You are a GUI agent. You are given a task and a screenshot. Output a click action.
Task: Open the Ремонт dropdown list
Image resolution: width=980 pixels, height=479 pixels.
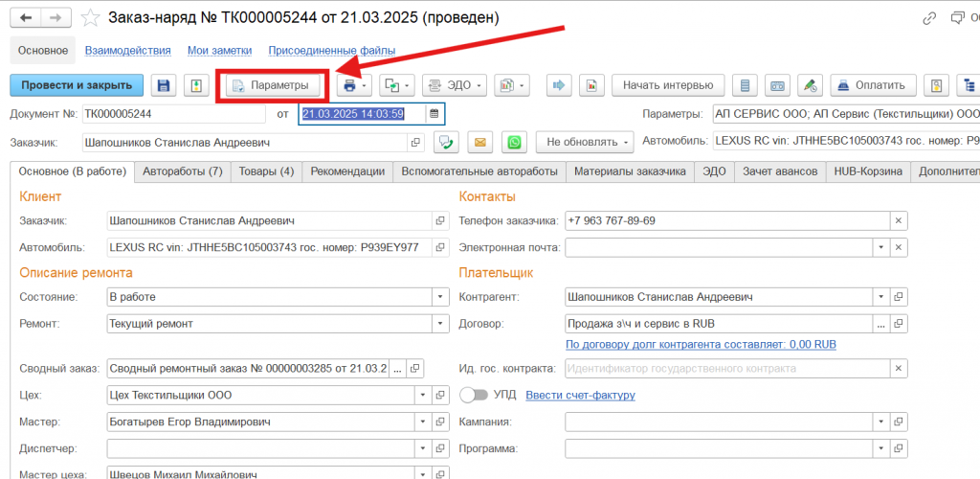440,324
